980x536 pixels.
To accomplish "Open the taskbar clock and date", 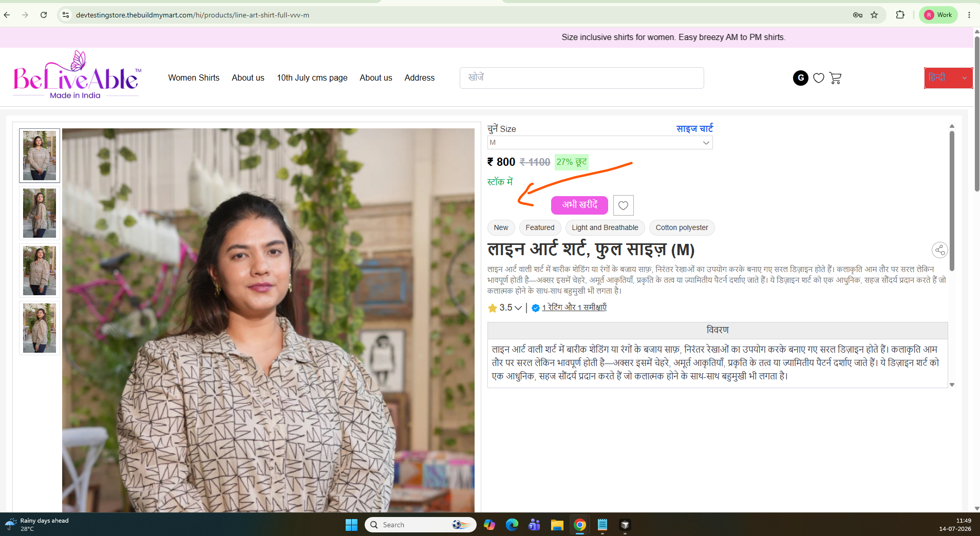I will tap(955, 524).
